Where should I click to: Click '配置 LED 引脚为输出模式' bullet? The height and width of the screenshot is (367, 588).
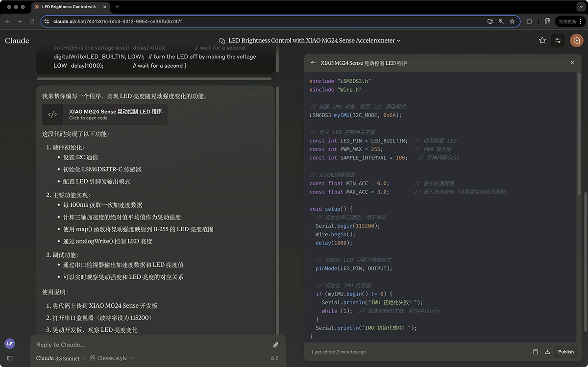pos(97,181)
